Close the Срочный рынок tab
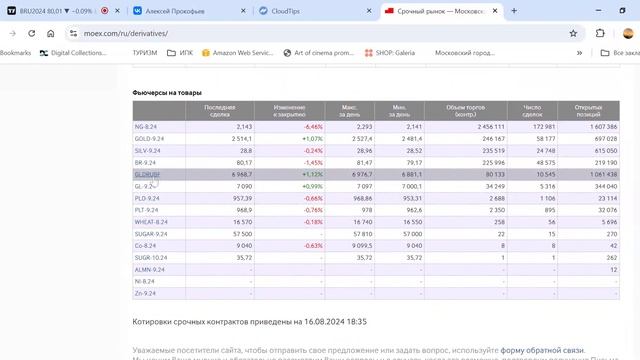Image resolution: width=640 pixels, height=360 pixels. (x=495, y=11)
